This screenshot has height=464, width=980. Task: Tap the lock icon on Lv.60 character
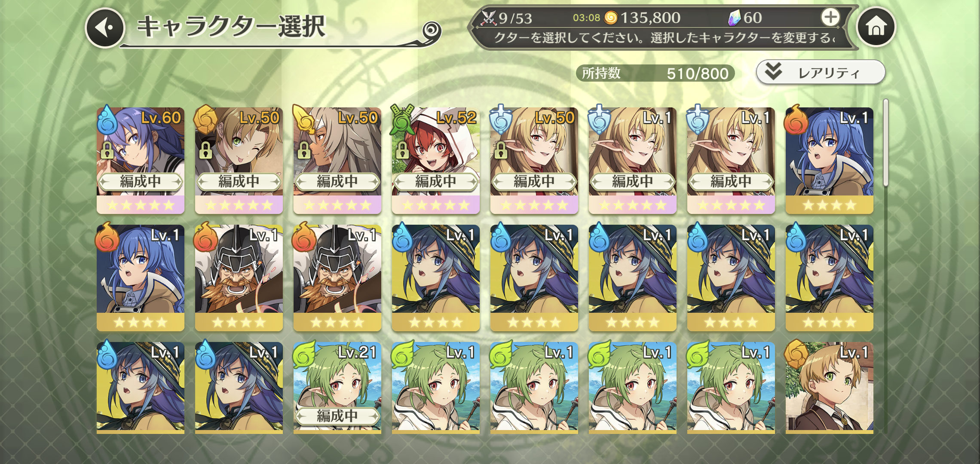[107, 150]
